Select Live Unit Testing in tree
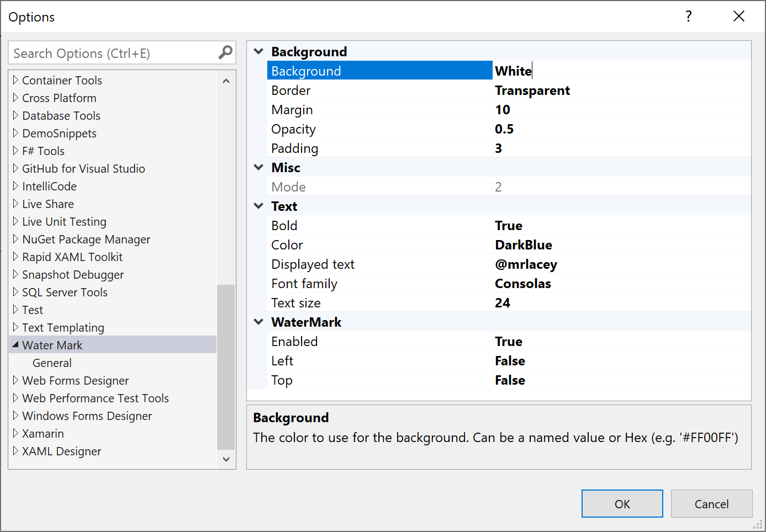 (x=64, y=222)
